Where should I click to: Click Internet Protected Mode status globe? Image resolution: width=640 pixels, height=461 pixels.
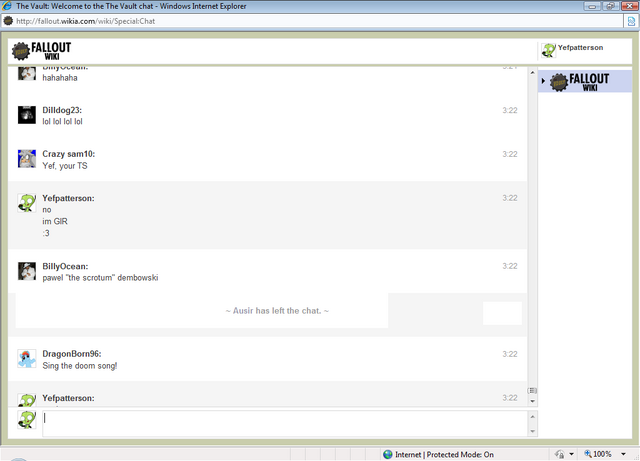click(388, 454)
